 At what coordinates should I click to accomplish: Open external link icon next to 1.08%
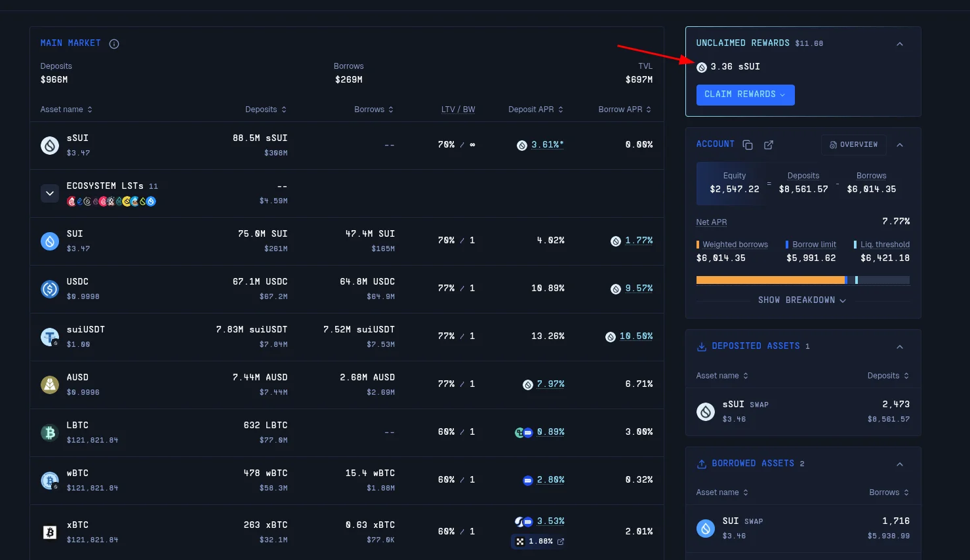coord(561,542)
